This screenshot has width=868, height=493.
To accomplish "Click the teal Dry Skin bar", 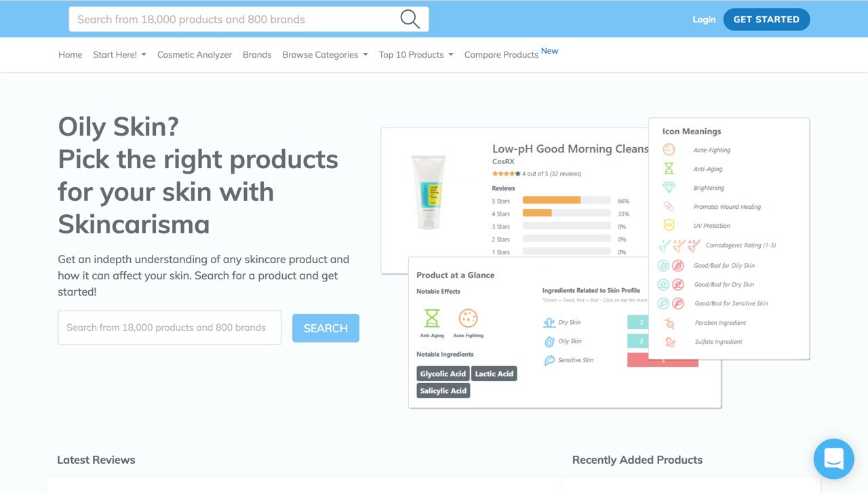I will [x=637, y=322].
